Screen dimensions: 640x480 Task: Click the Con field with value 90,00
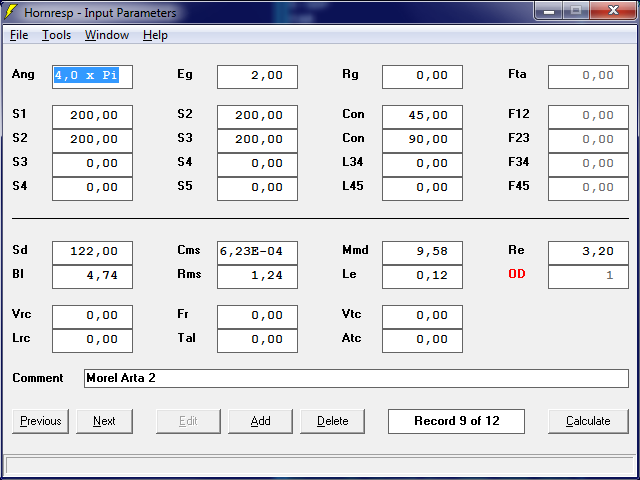[422, 140]
